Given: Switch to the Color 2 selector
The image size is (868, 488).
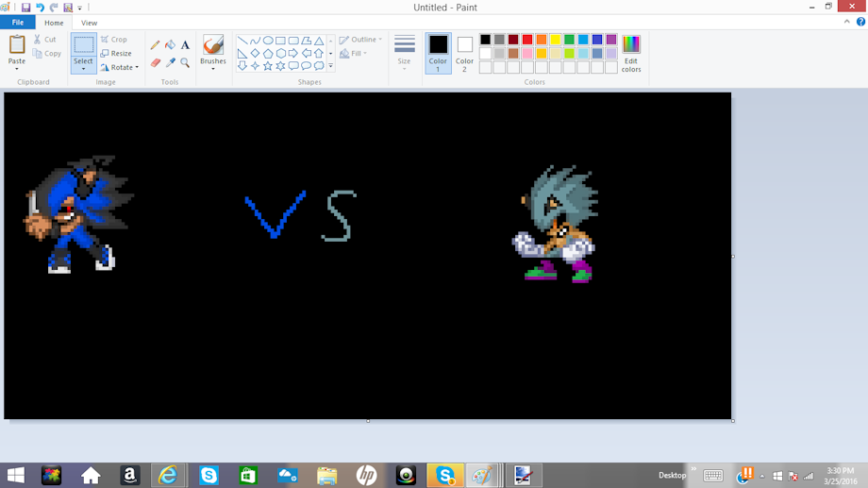Looking at the screenshot, I should tap(464, 52).
